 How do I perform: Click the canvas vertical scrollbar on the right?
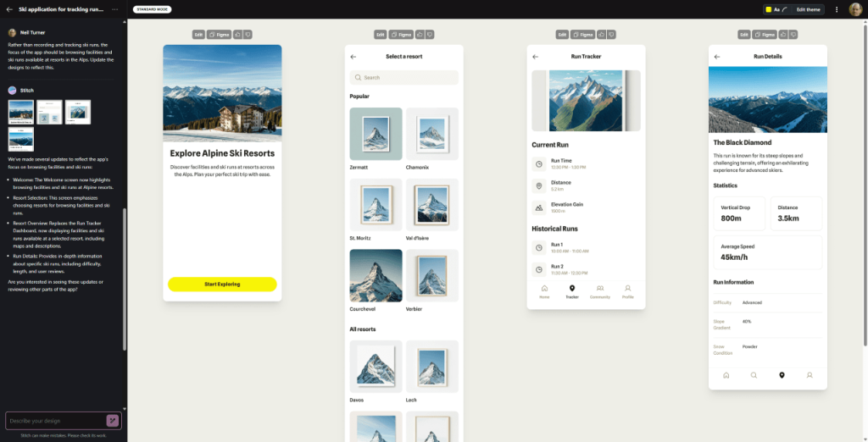[865, 185]
